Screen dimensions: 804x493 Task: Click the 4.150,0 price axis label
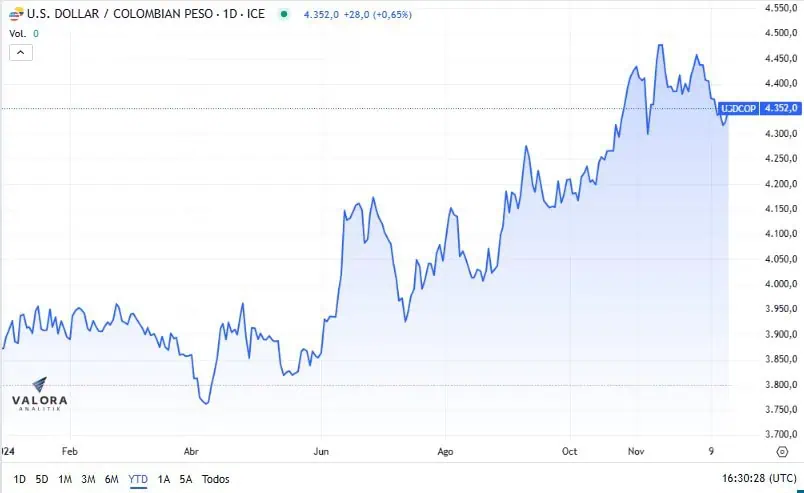[x=781, y=209]
